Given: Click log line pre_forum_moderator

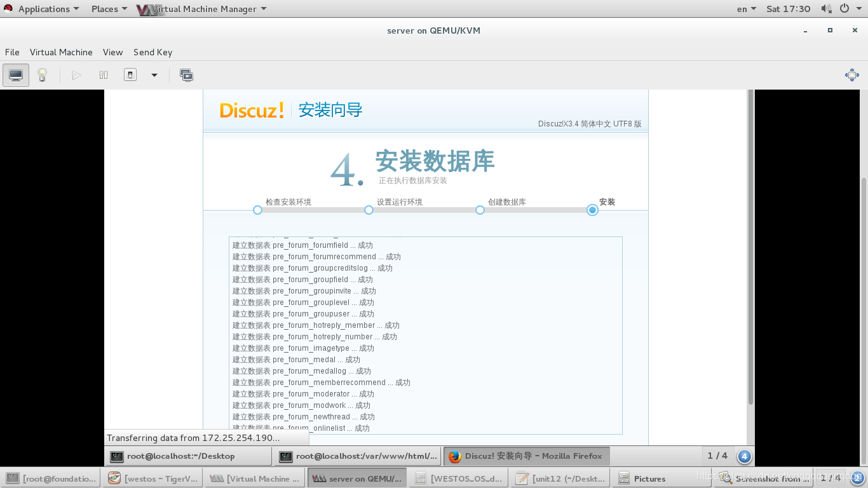Looking at the screenshot, I should [x=303, y=394].
